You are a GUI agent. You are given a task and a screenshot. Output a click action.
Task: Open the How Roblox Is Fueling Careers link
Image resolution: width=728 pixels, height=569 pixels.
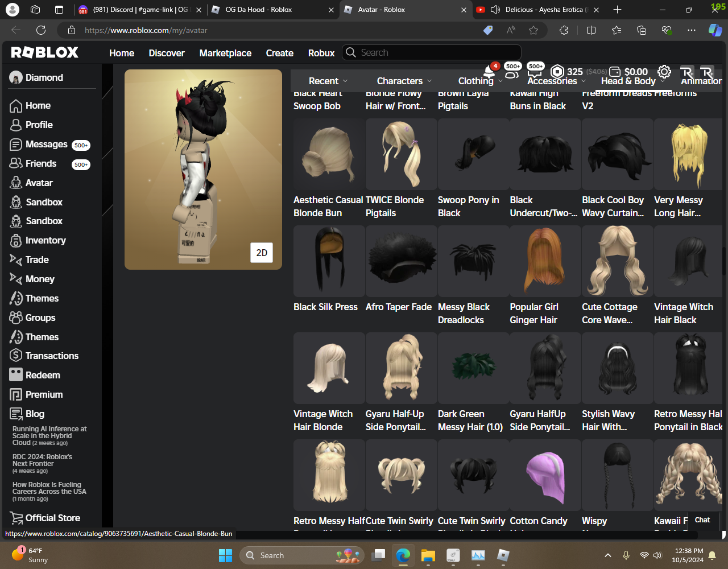tap(49, 491)
